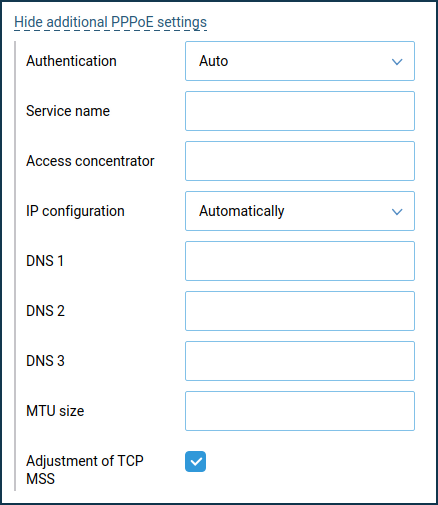
Task: Focus the Service name input field
Action: [x=300, y=111]
